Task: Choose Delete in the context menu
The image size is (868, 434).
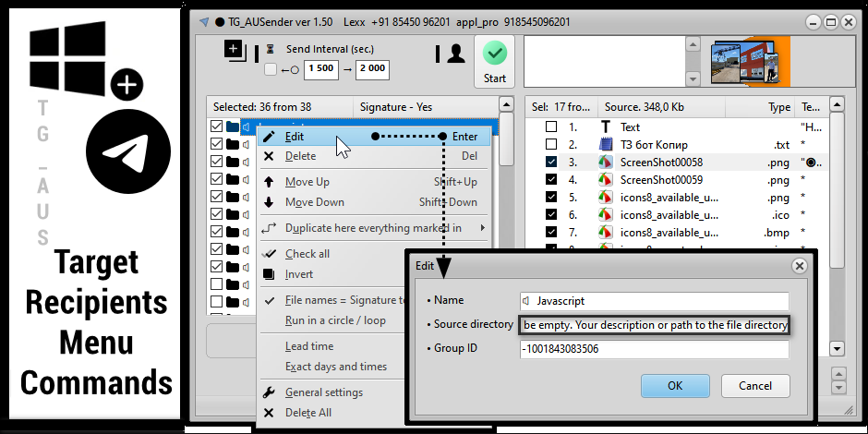Action: click(374, 157)
